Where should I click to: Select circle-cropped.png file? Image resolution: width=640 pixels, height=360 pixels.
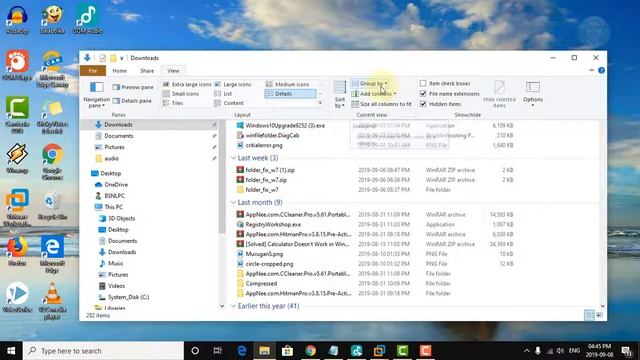tap(269, 264)
